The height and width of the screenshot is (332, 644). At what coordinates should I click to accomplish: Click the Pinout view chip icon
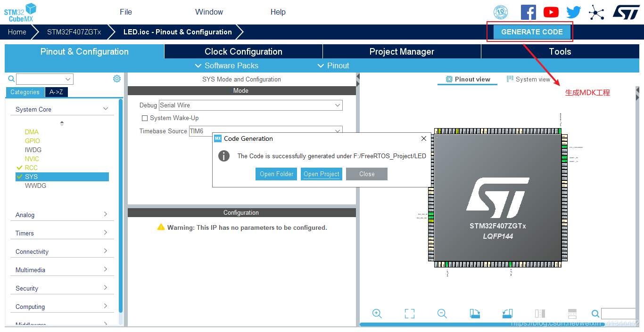pyautogui.click(x=449, y=79)
